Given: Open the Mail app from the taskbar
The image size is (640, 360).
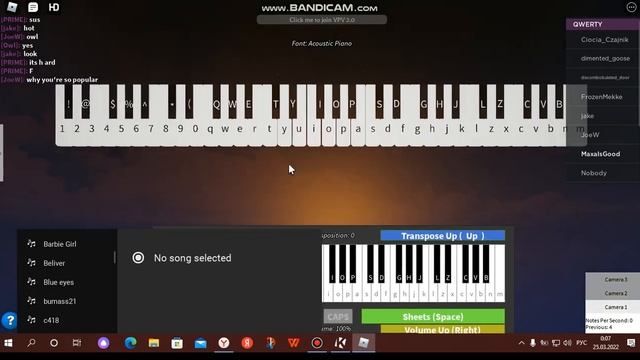Looking at the screenshot, I should (200, 343).
